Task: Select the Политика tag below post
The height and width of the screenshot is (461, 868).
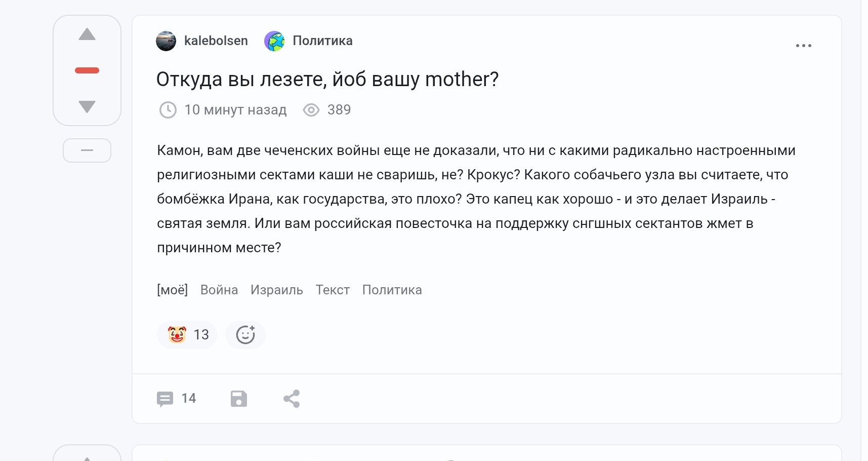Action: click(392, 290)
